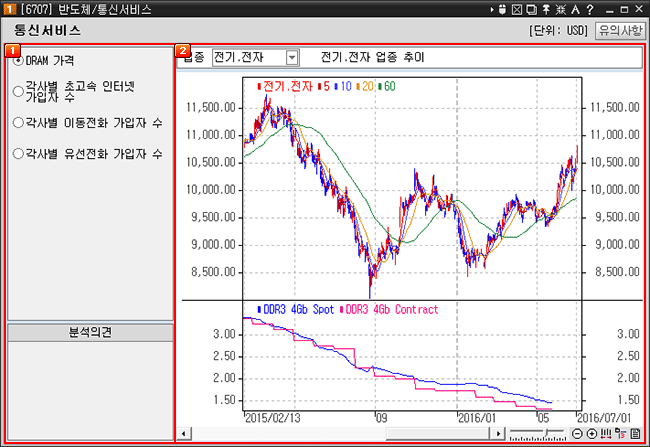Screen dimensions: 650x447
Task: Click the 전기.전자 업종 추이 title text
Action: pos(372,57)
